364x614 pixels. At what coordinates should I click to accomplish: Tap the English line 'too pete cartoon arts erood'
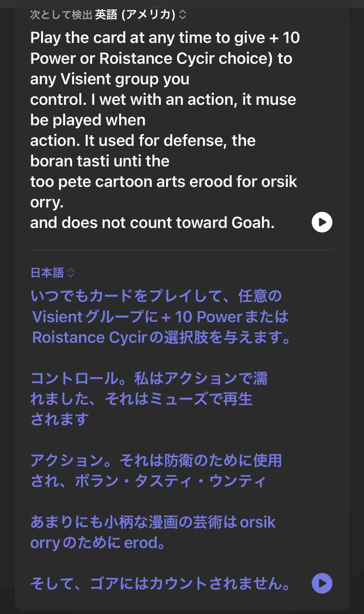[163, 183]
